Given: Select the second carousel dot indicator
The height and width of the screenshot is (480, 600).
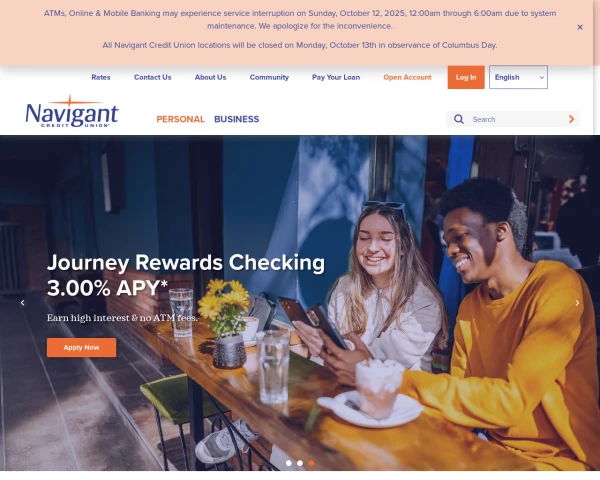Looking at the screenshot, I should [x=300, y=463].
